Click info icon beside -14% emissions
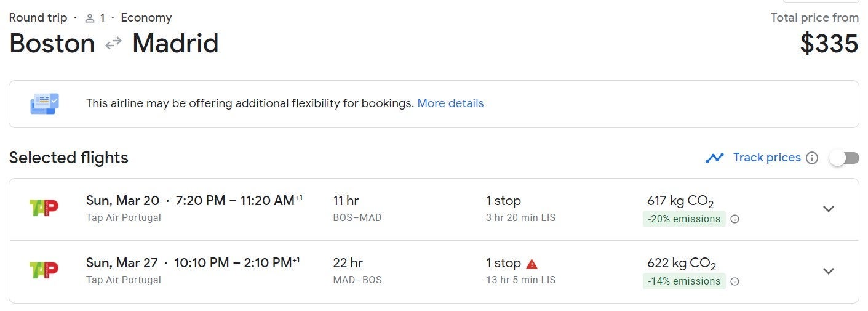Viewport: 868px width, 311px height. 735,281
